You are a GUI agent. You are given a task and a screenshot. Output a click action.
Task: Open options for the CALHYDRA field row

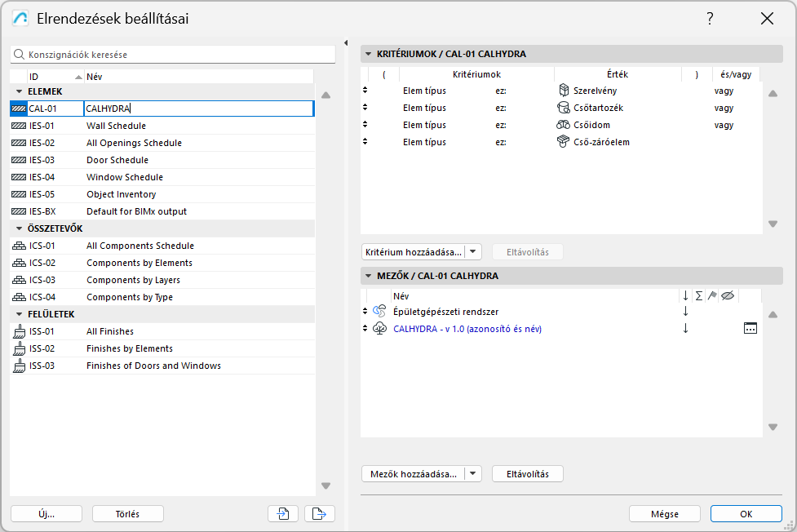coord(750,328)
